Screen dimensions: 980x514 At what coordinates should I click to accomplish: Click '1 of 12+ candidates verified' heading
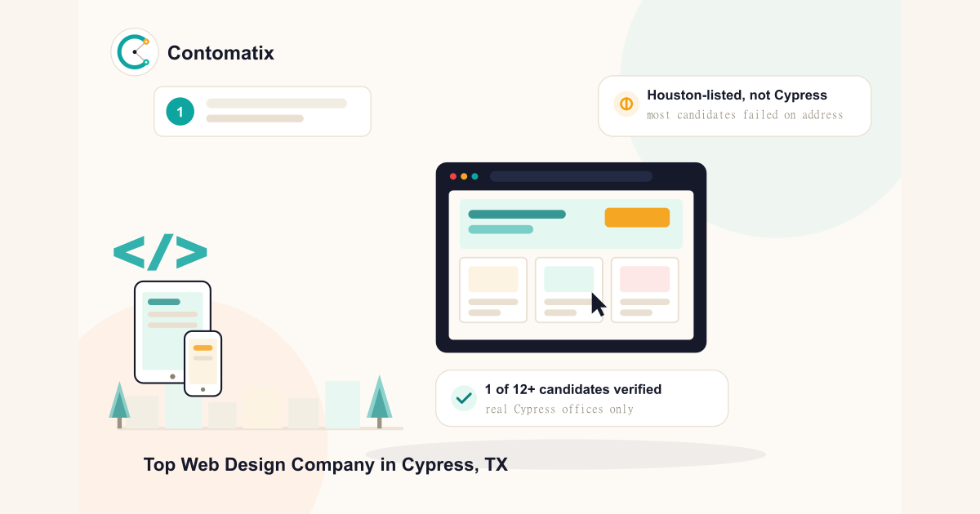tap(573, 390)
